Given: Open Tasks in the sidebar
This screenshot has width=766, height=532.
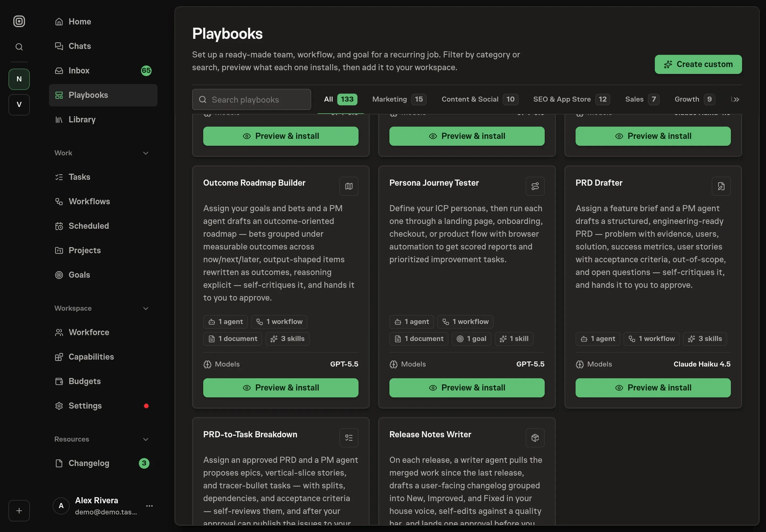Looking at the screenshot, I should (x=103, y=177).
